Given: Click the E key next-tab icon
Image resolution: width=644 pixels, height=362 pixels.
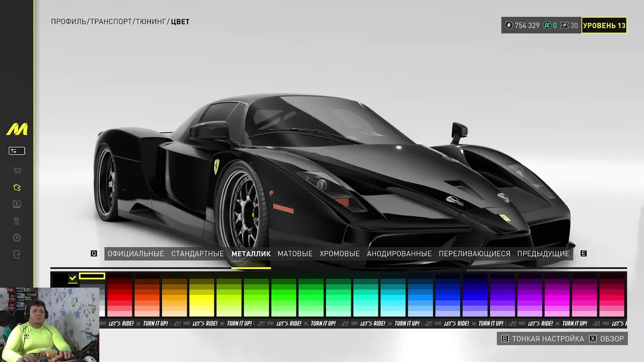Looking at the screenshot, I should coord(584,254).
